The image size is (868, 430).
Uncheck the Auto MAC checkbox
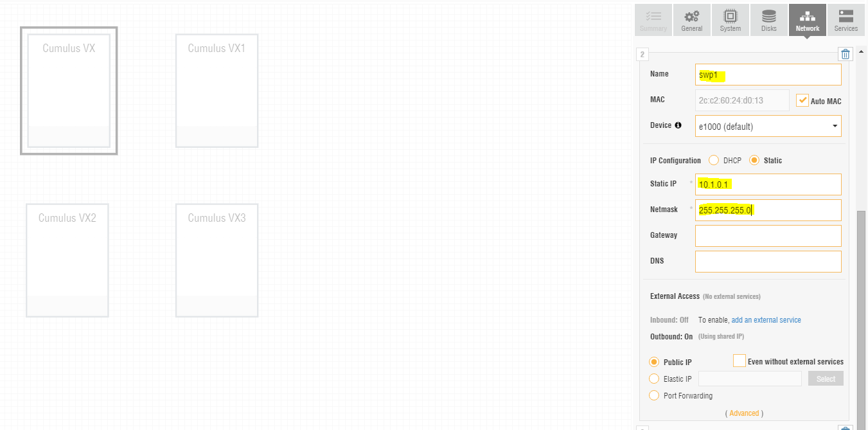pos(802,100)
